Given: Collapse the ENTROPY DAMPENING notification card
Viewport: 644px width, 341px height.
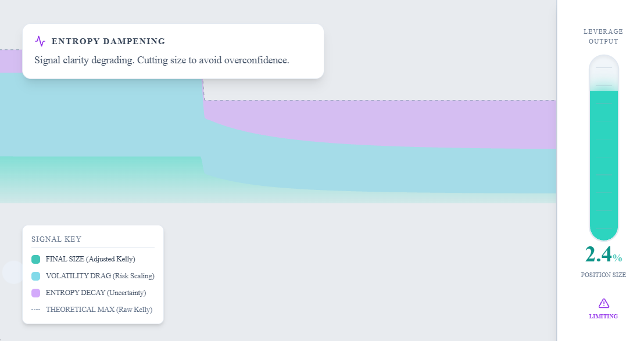Looking at the screenshot, I should (108, 41).
